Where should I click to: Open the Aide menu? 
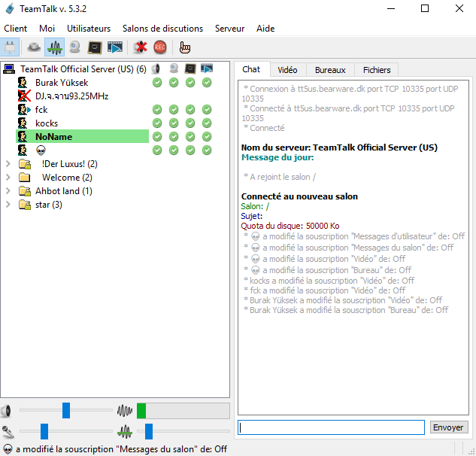click(265, 29)
